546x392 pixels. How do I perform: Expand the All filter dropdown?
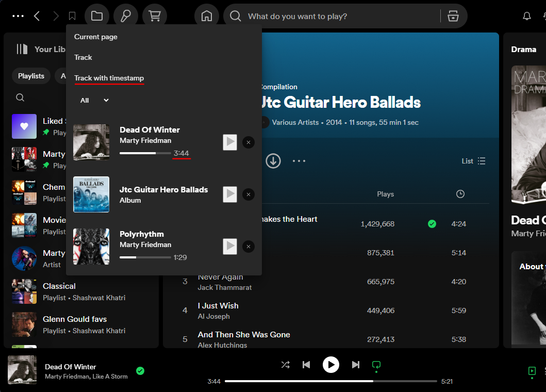94,101
